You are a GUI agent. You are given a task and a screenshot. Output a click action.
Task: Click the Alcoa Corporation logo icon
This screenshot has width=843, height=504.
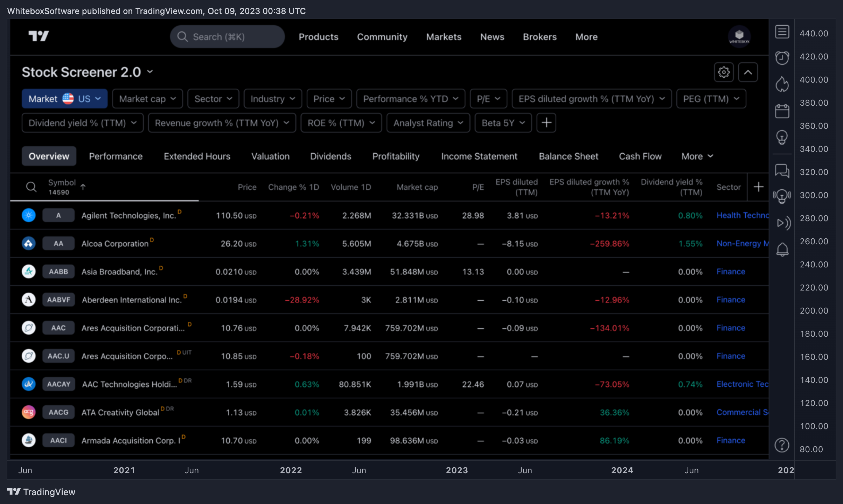[29, 243]
